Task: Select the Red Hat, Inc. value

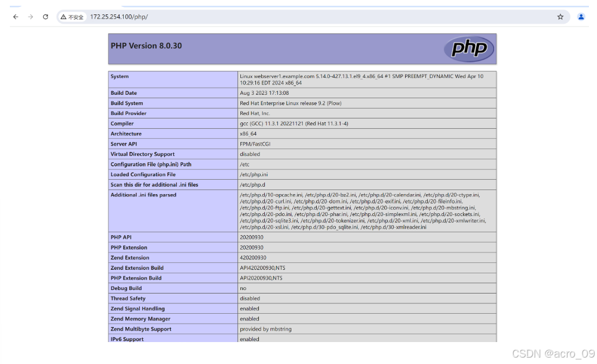Action: (x=255, y=113)
